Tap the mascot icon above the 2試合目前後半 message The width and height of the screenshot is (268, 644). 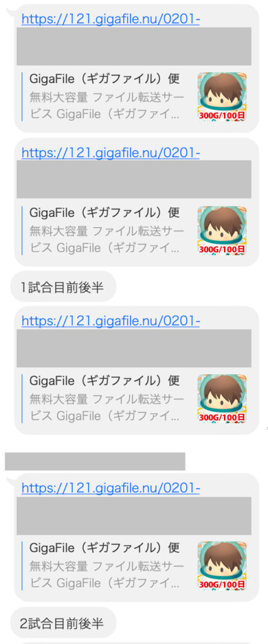click(x=222, y=565)
